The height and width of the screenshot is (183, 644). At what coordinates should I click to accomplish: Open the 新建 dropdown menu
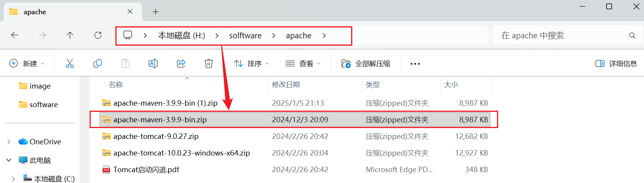pyautogui.click(x=27, y=63)
